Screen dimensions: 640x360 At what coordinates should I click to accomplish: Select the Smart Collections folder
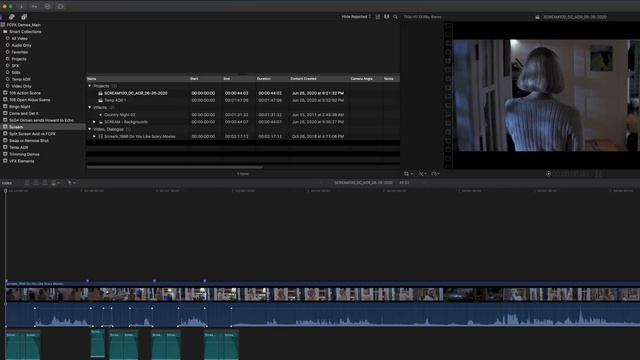tap(25, 32)
